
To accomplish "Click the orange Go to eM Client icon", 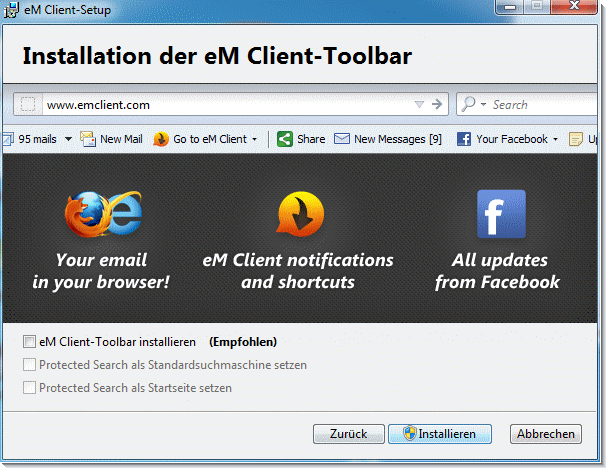I will point(161,139).
